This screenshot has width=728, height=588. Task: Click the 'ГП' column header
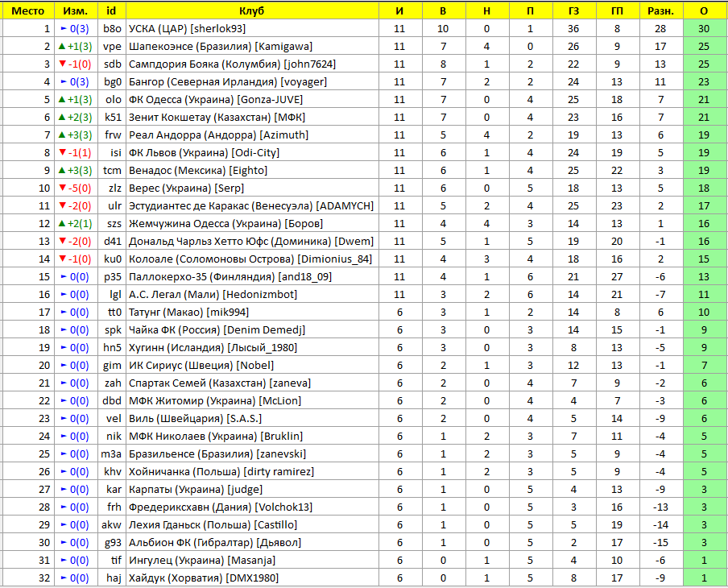(617, 10)
